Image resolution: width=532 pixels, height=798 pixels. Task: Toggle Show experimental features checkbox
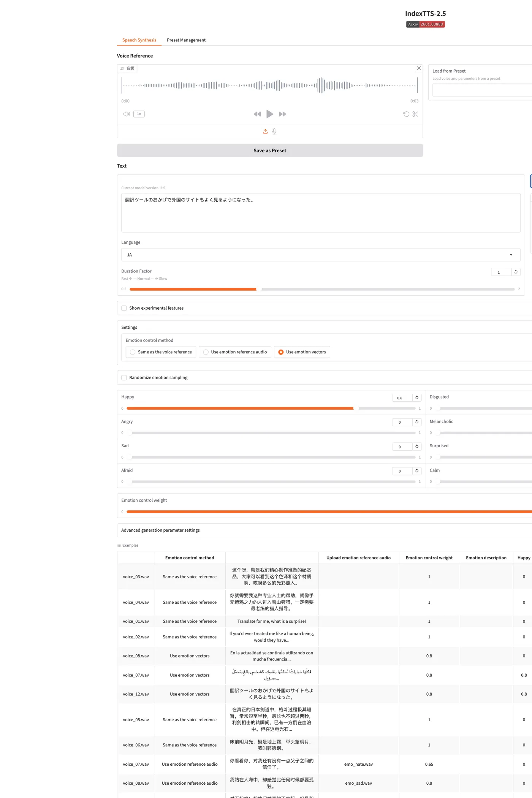[x=124, y=308]
